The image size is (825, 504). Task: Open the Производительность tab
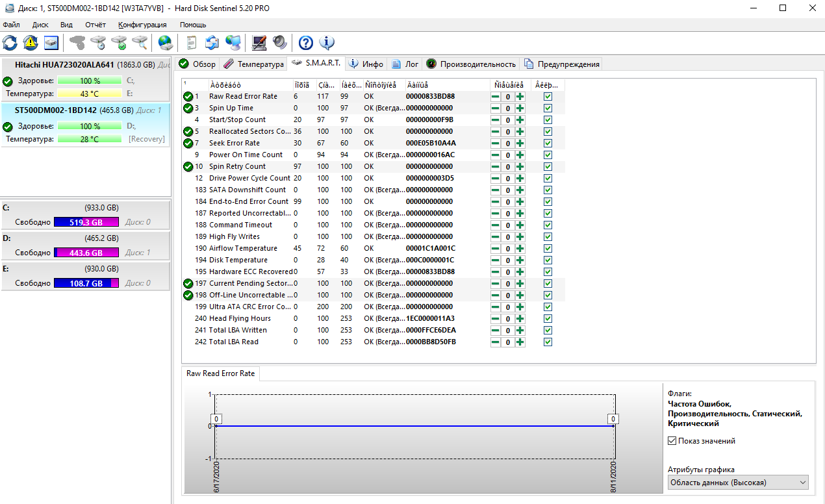tap(471, 64)
